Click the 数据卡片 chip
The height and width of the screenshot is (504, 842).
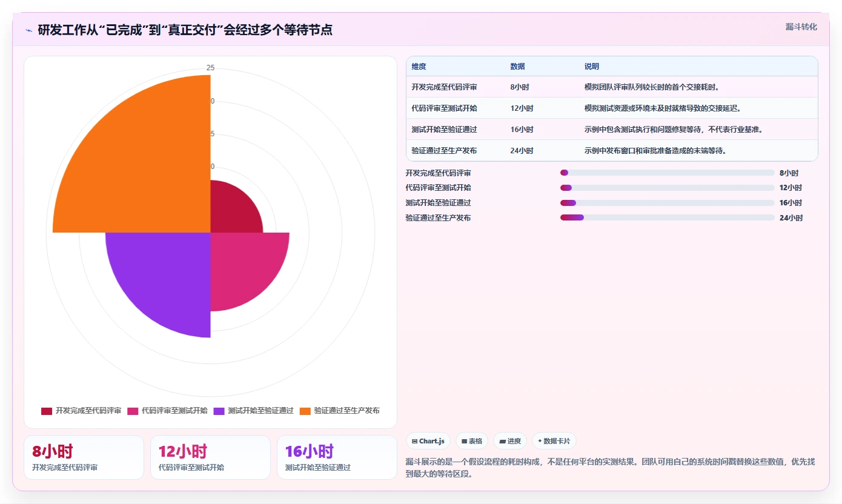pyautogui.click(x=554, y=441)
